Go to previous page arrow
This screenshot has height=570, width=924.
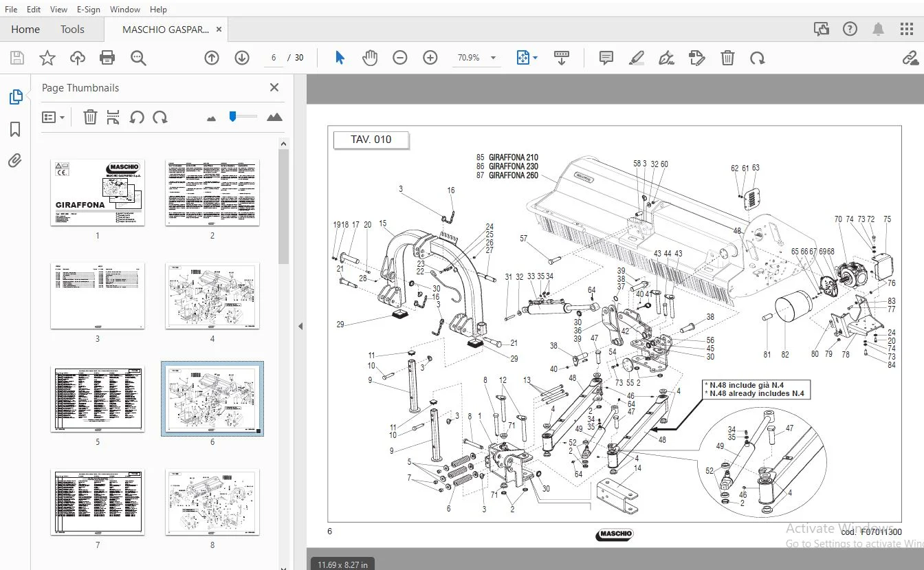coord(212,58)
